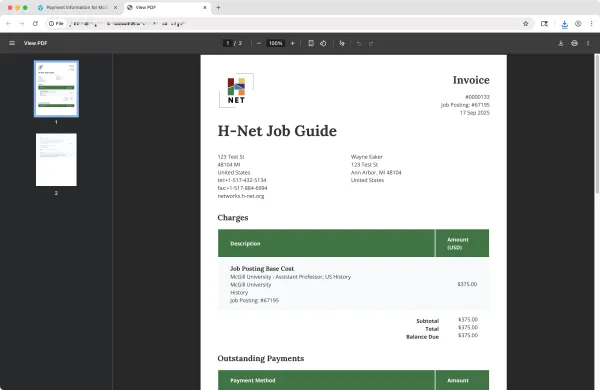This screenshot has width=600, height=390.
Task: Click 'tel:+1-517-432-5134' text
Action: 242,180
